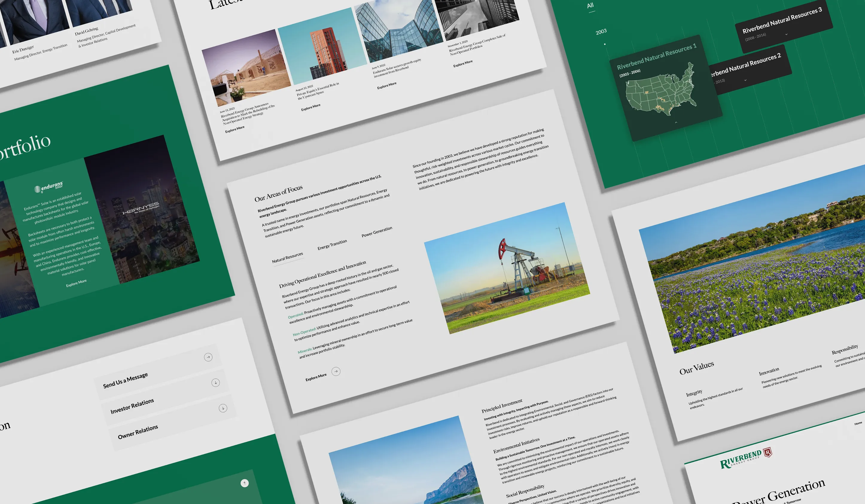Click Explore More under the Minerals paragraph

coord(316,377)
